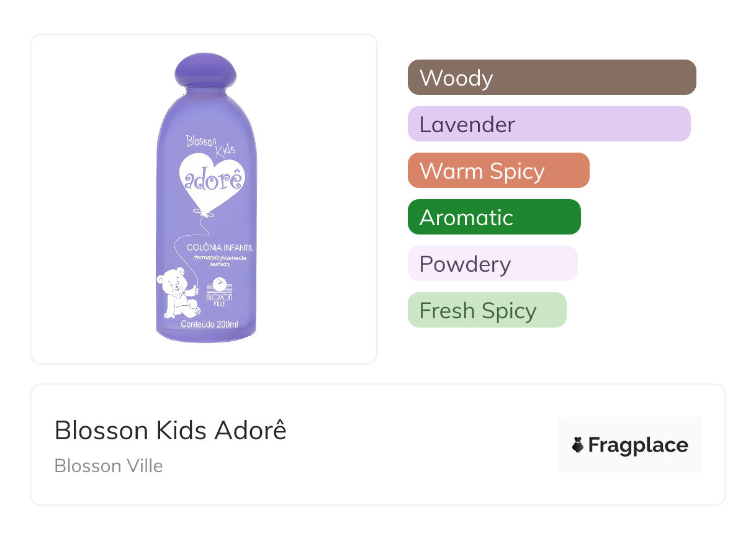Select the Lavender accord bar
756x536 pixels.
click(549, 124)
